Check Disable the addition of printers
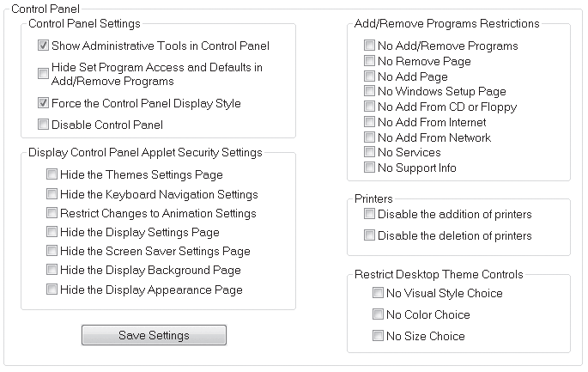 (369, 214)
